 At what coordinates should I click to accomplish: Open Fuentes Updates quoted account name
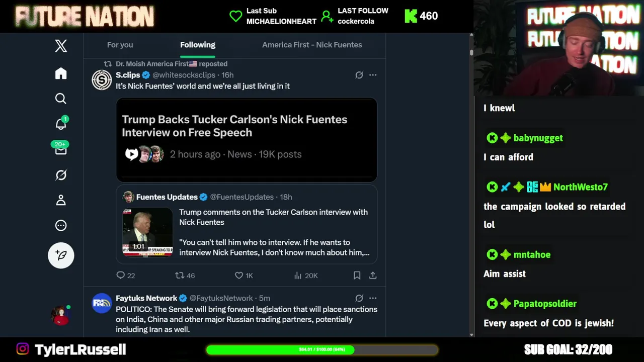pyautogui.click(x=167, y=197)
